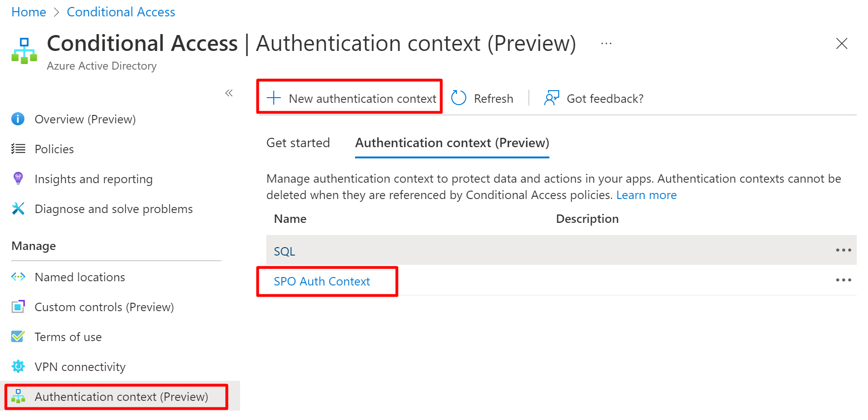This screenshot has width=868, height=420.
Task: Select the Authentication context (Preview) tab
Action: [452, 143]
